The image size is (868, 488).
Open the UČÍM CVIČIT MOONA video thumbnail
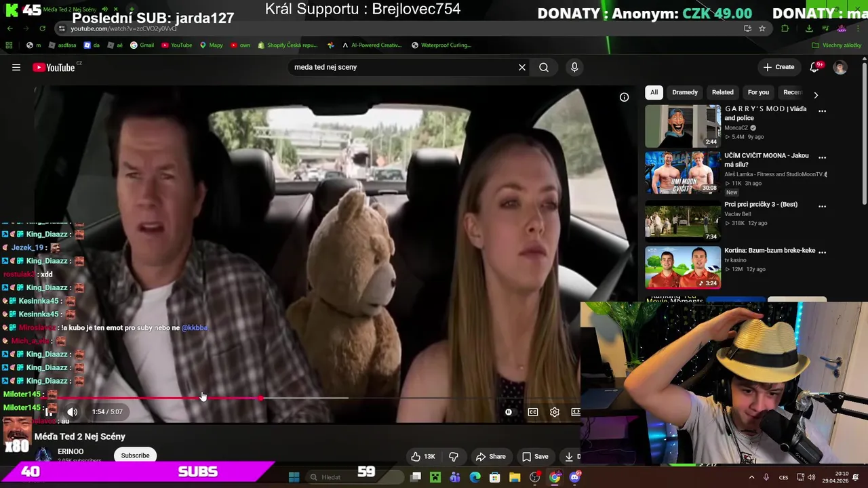coord(683,172)
